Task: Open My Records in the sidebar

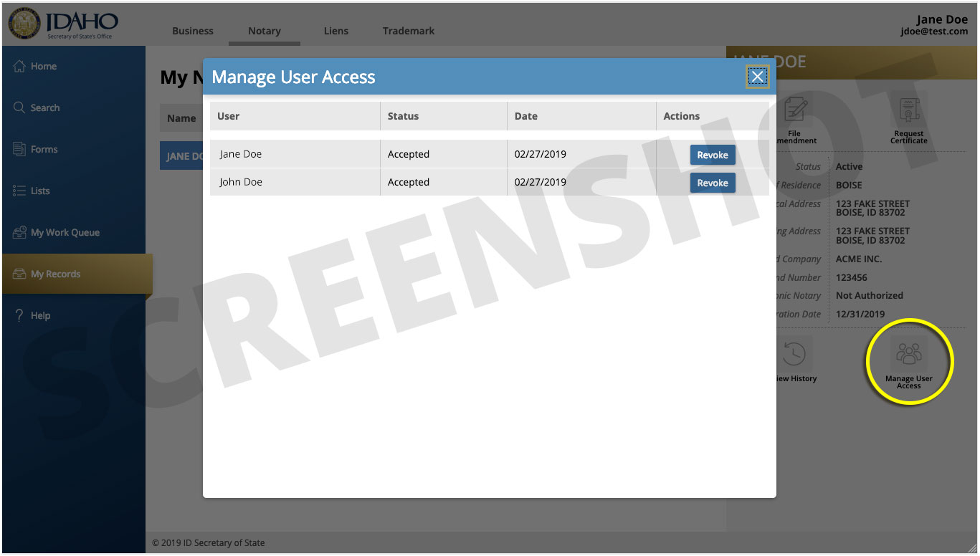Action: (55, 274)
